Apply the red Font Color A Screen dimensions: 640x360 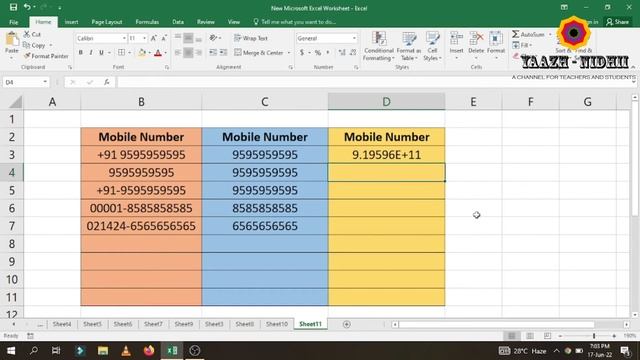point(158,53)
